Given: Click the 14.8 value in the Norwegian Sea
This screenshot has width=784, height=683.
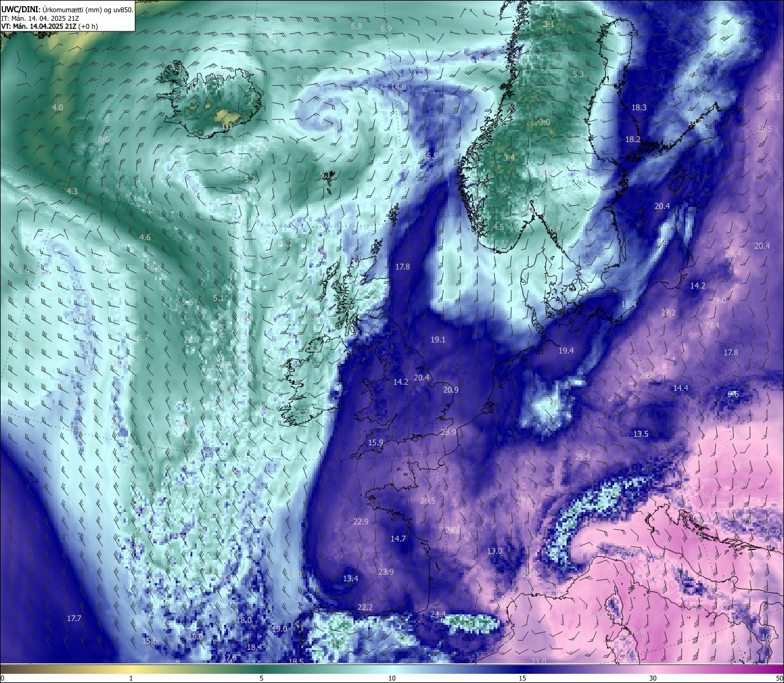Looking at the screenshot, I should pos(398,86).
